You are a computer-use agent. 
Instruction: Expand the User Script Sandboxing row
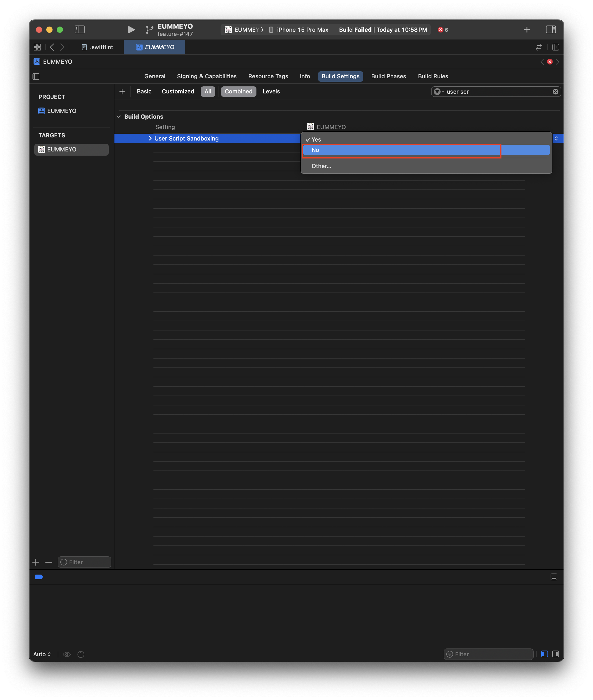tap(150, 138)
